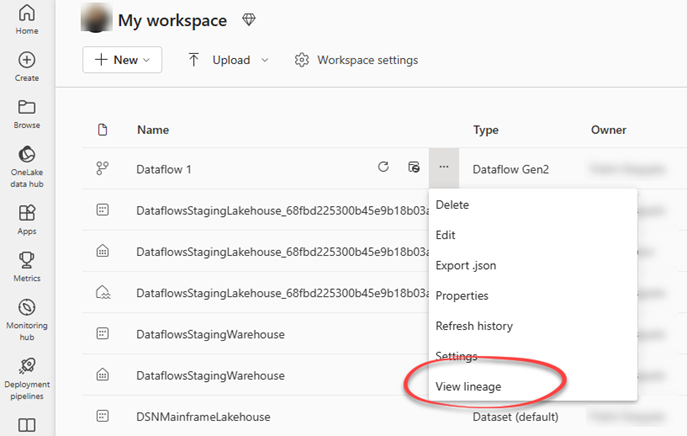Open Deployment pipelines
The width and height of the screenshot is (687, 436).
click(x=27, y=379)
